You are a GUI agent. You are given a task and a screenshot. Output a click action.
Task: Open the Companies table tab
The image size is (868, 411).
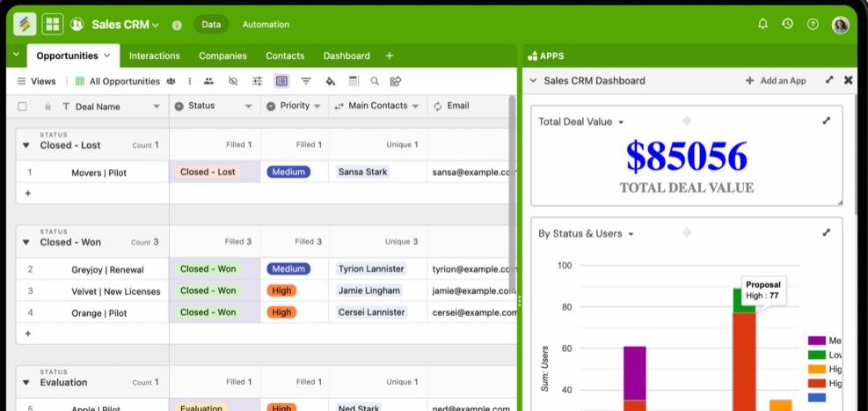223,56
